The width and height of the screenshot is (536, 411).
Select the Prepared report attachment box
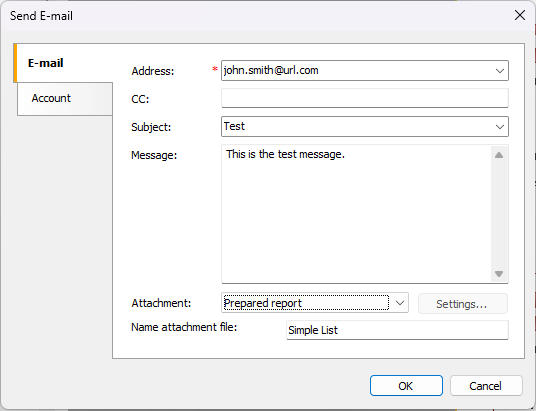(306, 303)
